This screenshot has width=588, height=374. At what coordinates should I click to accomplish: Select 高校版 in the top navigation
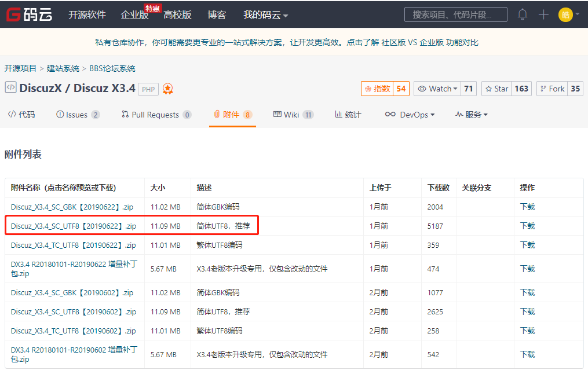[x=177, y=15]
